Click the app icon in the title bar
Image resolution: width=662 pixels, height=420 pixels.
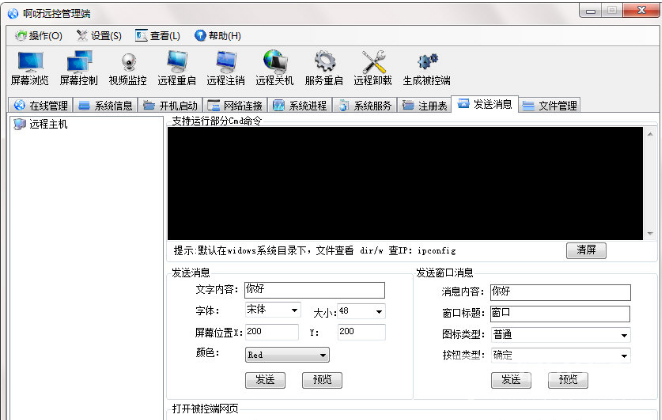13,14
